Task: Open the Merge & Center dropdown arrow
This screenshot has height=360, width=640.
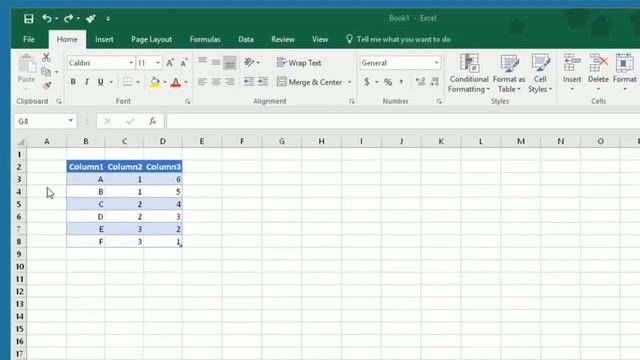Action: click(x=349, y=82)
